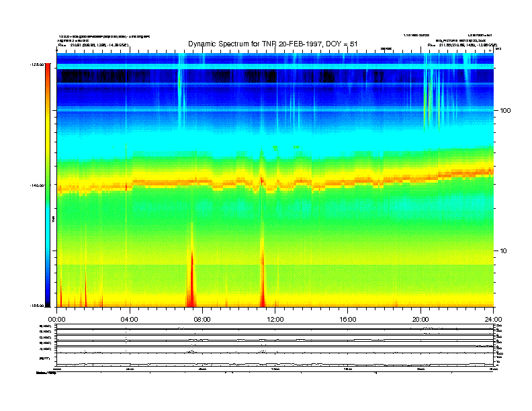532x411 pixels.
Task: Click the right 'Re=' position text above plot
Action: (462, 45)
